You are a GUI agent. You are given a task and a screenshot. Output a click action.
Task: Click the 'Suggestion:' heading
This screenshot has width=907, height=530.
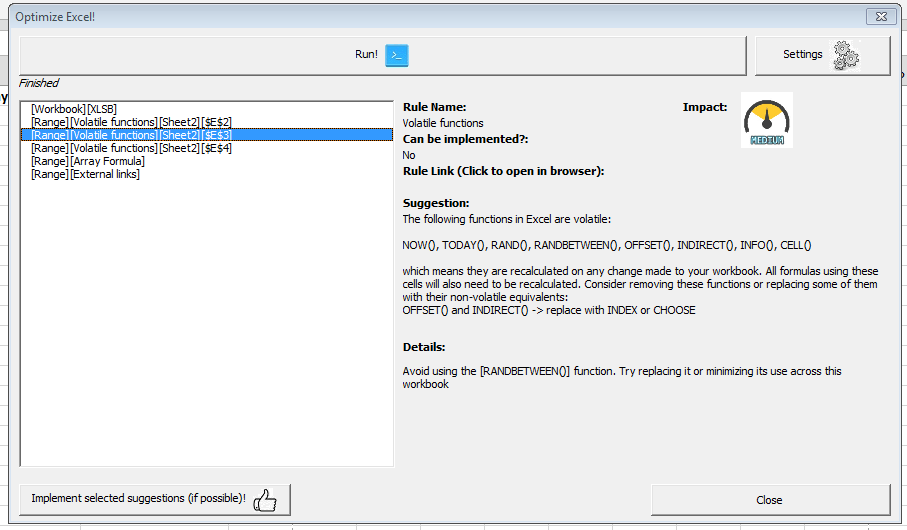tap(436, 203)
